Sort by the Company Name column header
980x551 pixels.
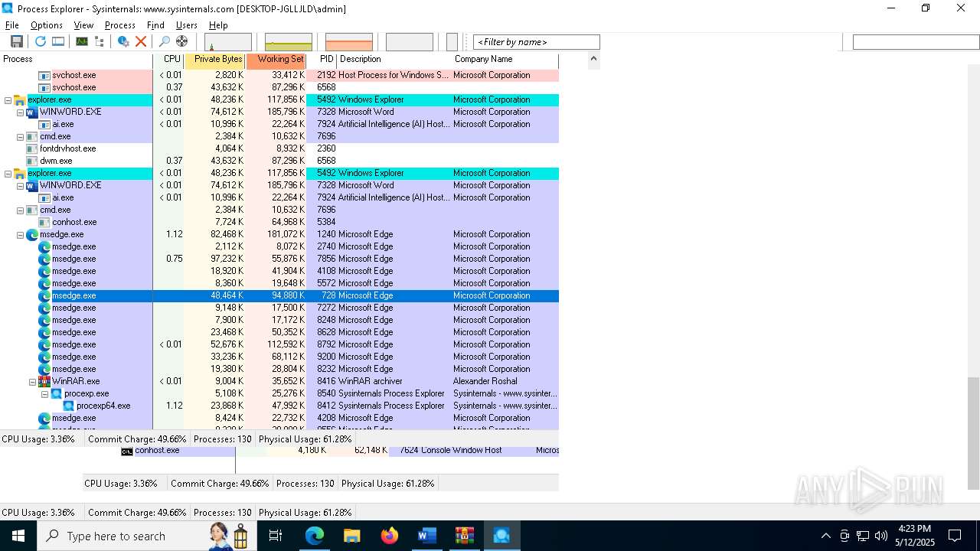tap(505, 60)
